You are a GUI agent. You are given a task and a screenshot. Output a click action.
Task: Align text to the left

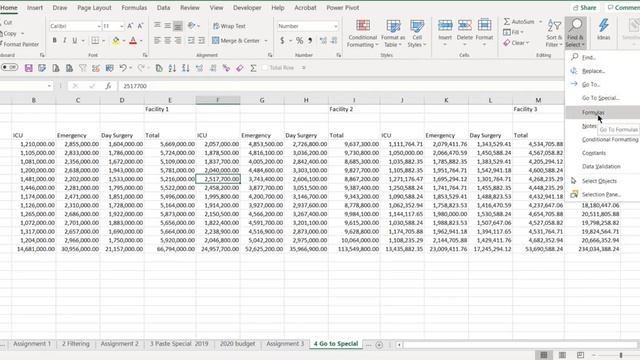[157, 40]
